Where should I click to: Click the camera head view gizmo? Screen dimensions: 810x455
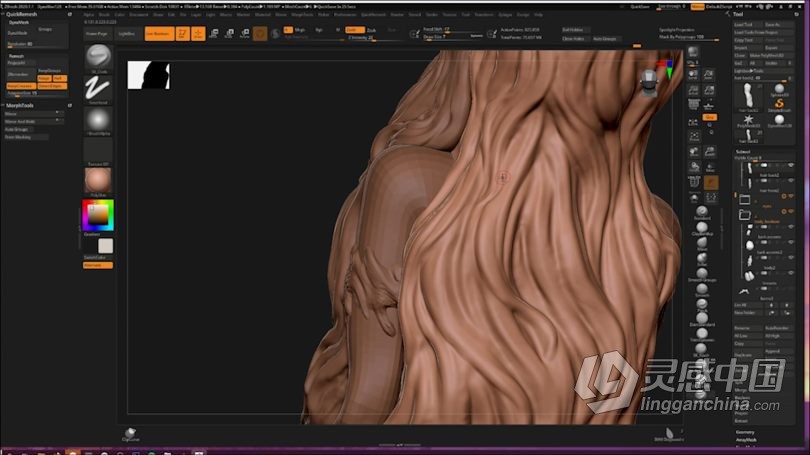pos(649,82)
